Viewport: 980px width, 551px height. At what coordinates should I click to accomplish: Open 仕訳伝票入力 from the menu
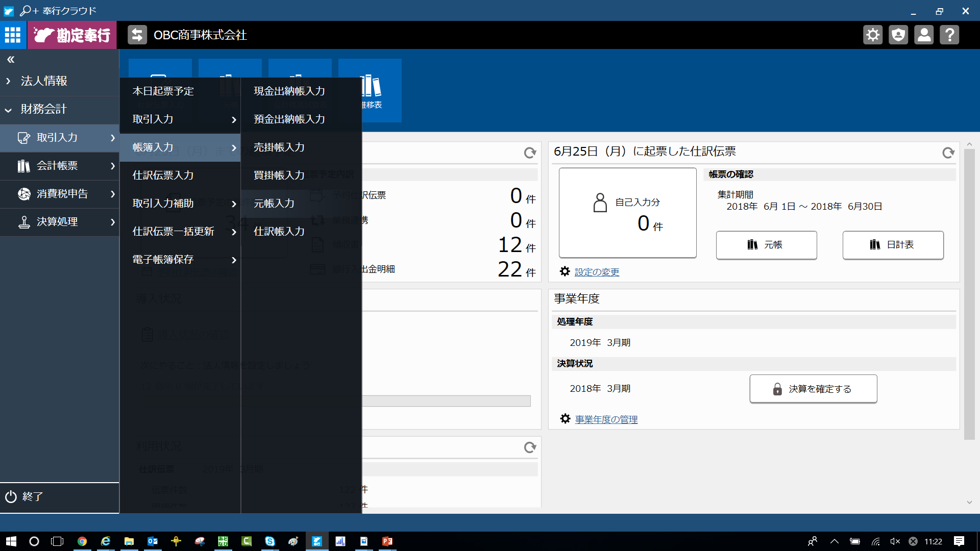click(162, 175)
